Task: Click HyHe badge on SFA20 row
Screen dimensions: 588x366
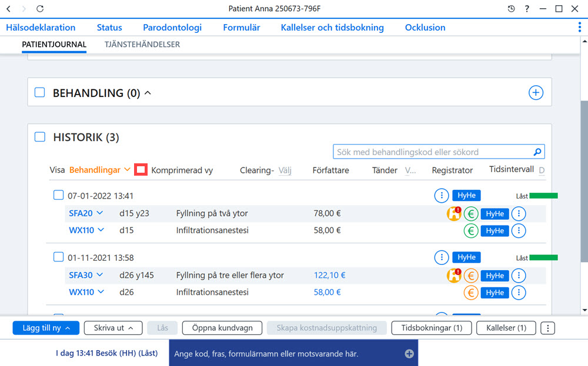Action: point(495,213)
